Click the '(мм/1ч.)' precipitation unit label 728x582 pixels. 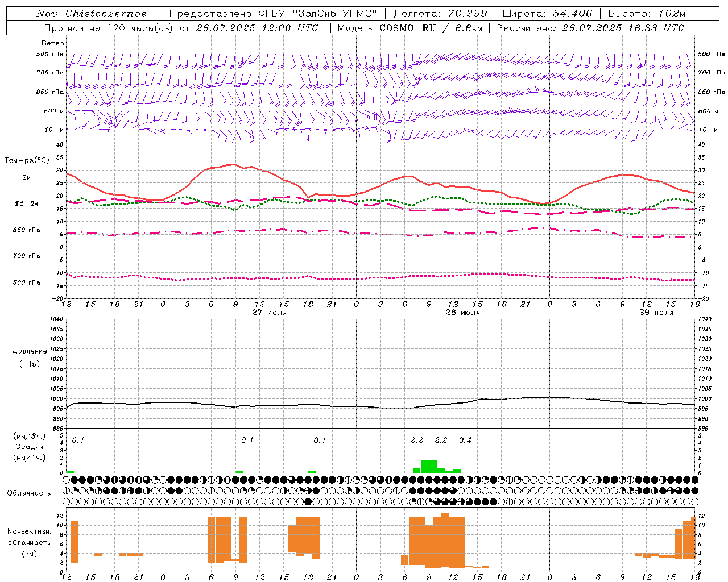point(30,458)
